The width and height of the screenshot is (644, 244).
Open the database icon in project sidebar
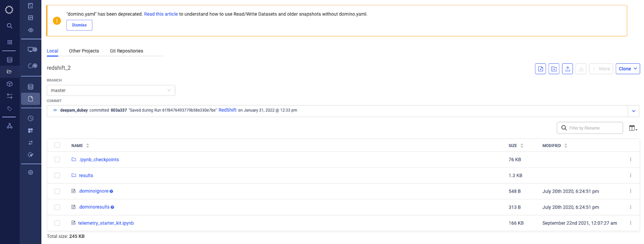click(31, 87)
